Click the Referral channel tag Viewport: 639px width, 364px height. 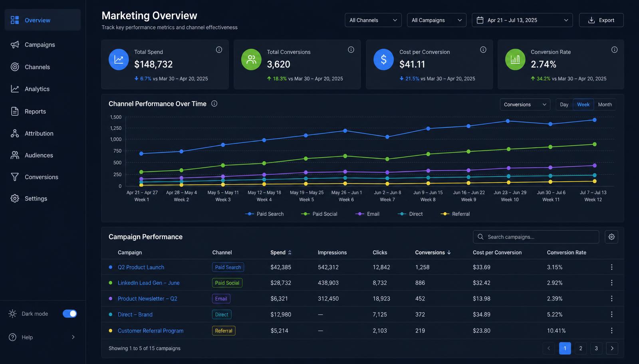coord(224,330)
